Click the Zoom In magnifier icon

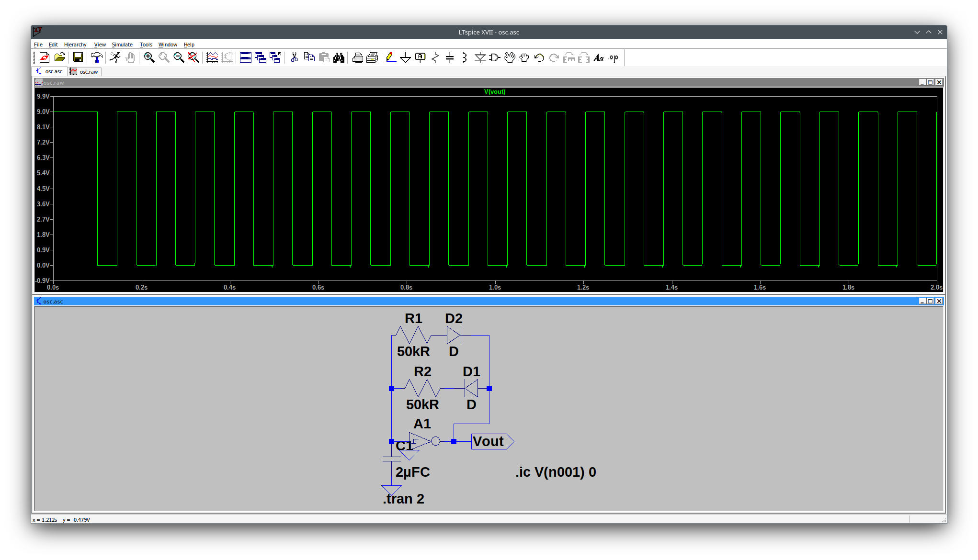point(149,58)
